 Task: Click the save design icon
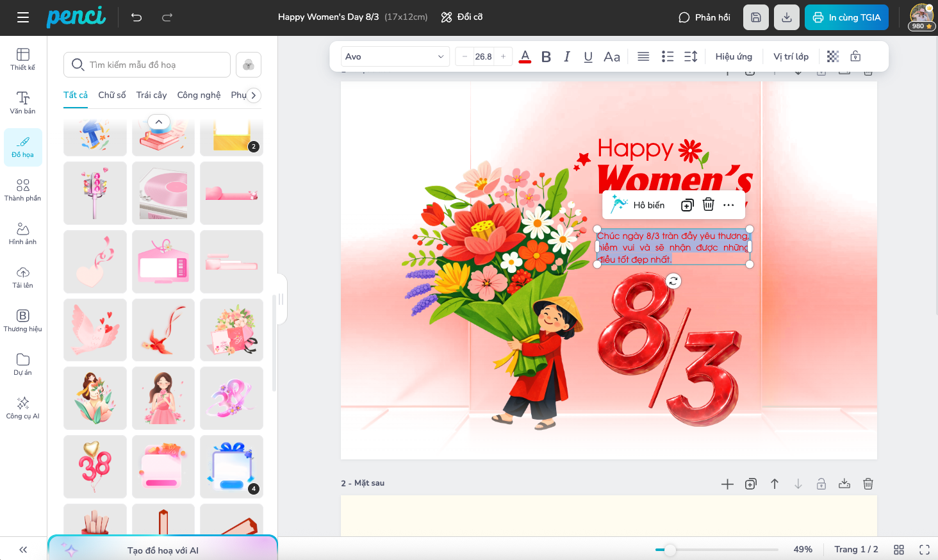[755, 17]
